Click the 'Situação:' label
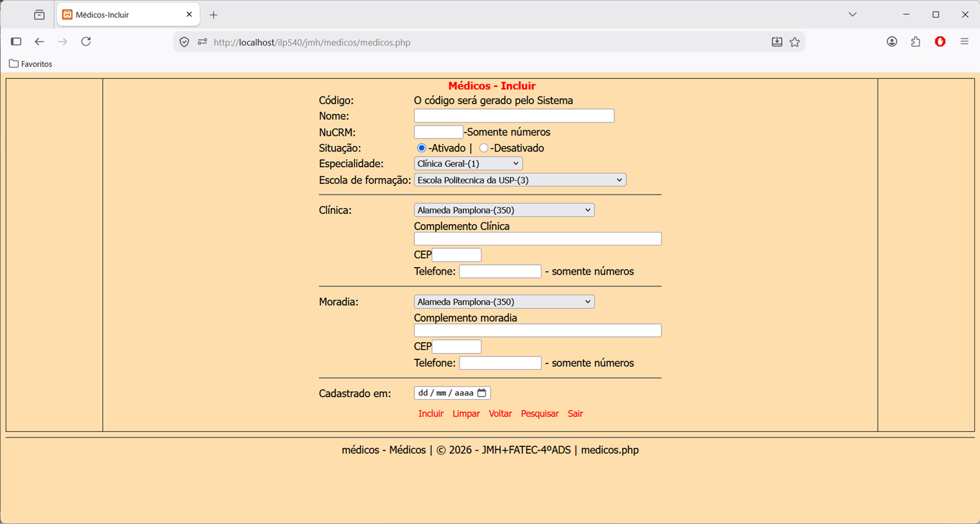 pos(340,148)
